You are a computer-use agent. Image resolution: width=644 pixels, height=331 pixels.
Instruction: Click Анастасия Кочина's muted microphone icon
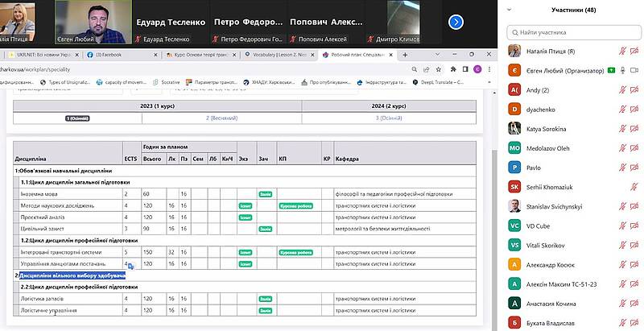[x=622, y=304]
